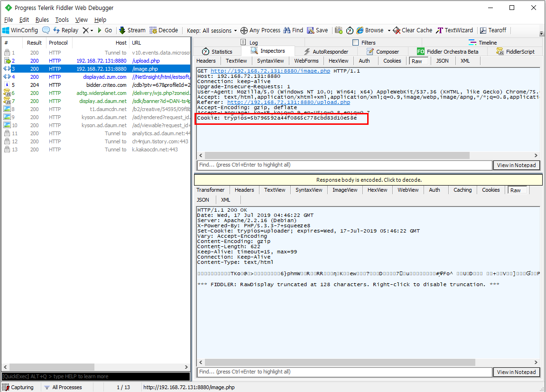Click the WinConfig toolbar icon
The image size is (546, 392).
click(x=20, y=30)
